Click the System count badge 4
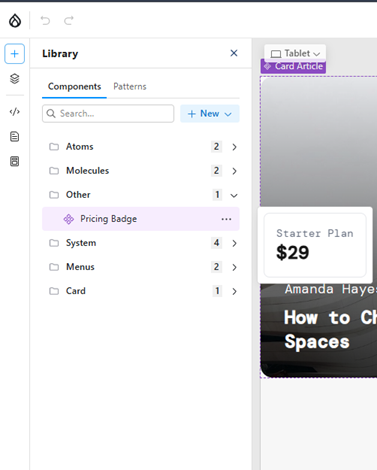This screenshot has height=470, width=377. tap(216, 243)
